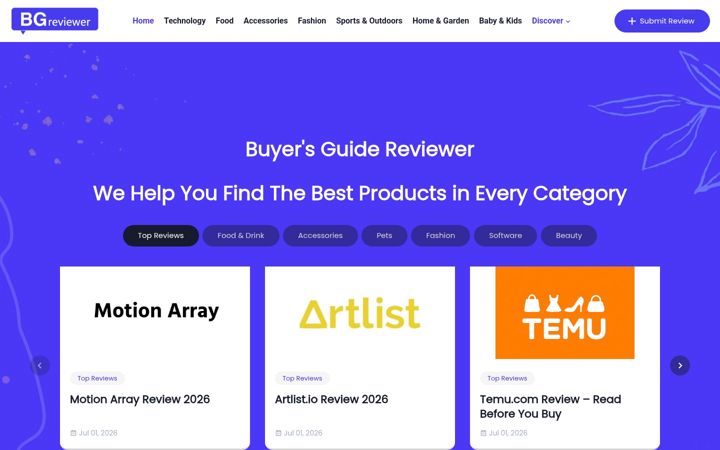720x450 pixels.
Task: Open Artlist.io Review 2026 title
Action: (x=332, y=399)
